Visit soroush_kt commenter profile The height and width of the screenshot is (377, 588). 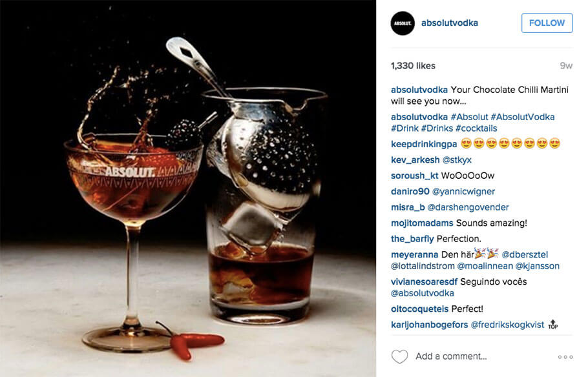click(414, 176)
